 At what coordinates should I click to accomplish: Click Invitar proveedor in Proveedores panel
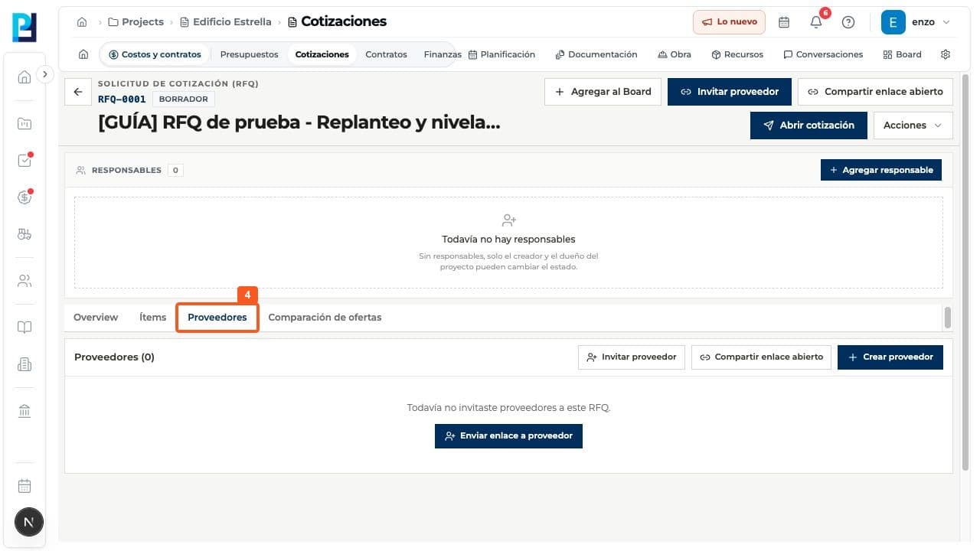(x=632, y=357)
